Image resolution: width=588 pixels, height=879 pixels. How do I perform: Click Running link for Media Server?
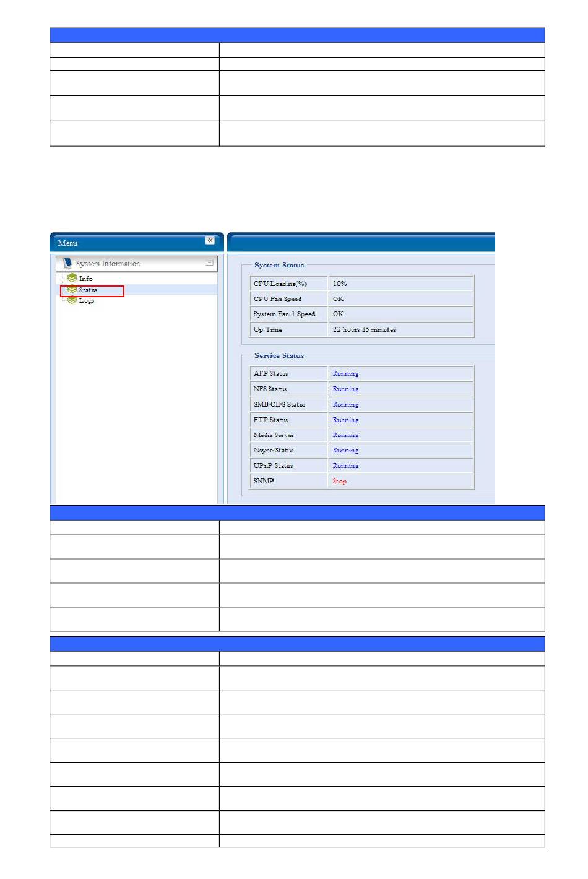[x=345, y=435]
